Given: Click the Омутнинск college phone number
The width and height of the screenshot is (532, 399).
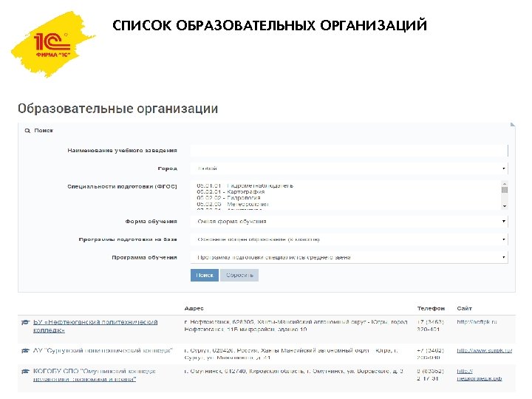Looking at the screenshot, I should coord(430,375).
